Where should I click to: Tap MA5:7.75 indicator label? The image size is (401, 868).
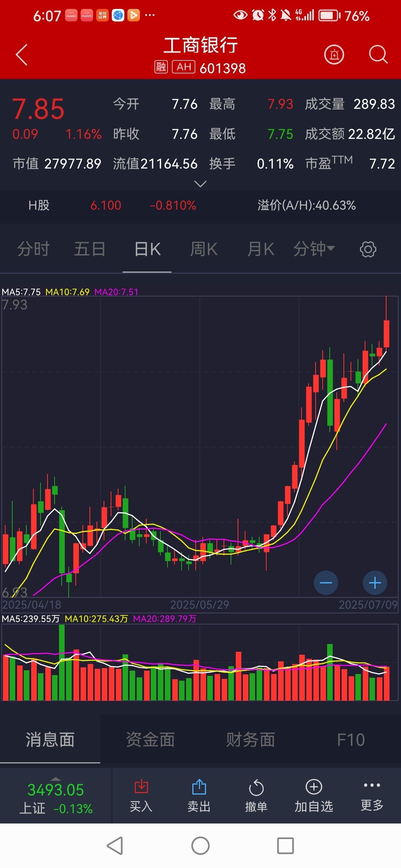21,292
